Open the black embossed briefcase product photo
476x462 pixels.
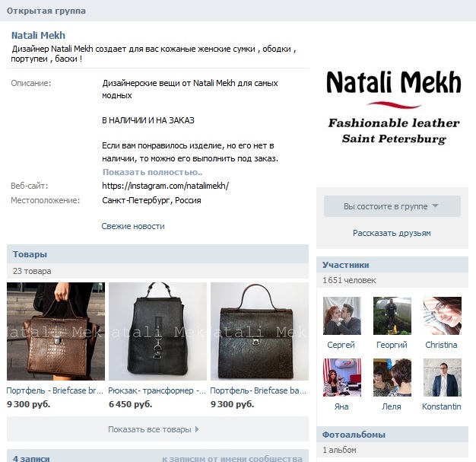pos(259,331)
